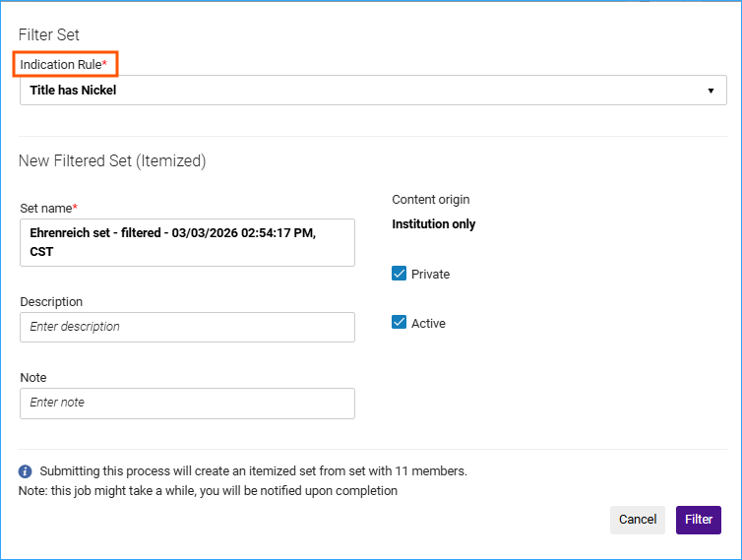Click the Indication Rule label
The image size is (742, 560).
pos(63,64)
